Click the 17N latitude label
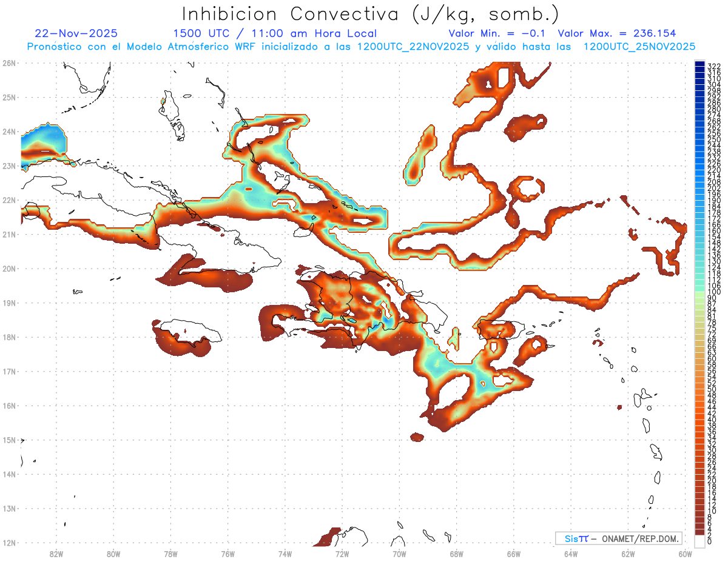728x562 pixels. (x=8, y=371)
